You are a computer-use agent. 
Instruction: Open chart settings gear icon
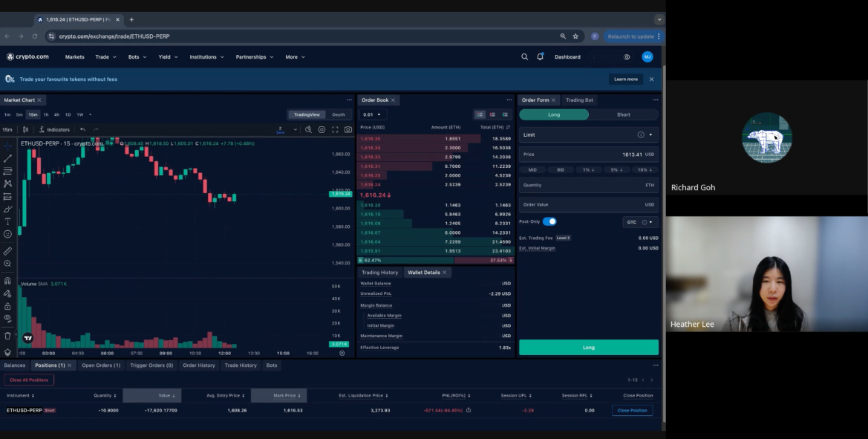tap(322, 129)
